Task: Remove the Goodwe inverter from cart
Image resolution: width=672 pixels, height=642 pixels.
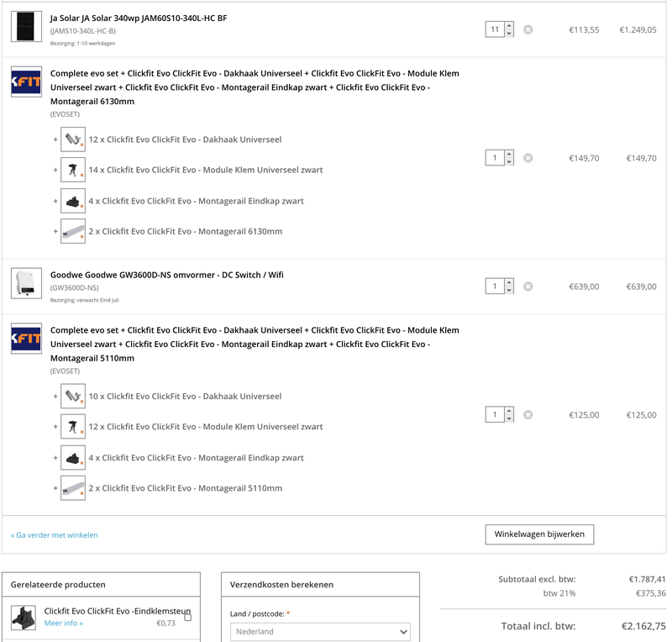Action: [x=528, y=286]
